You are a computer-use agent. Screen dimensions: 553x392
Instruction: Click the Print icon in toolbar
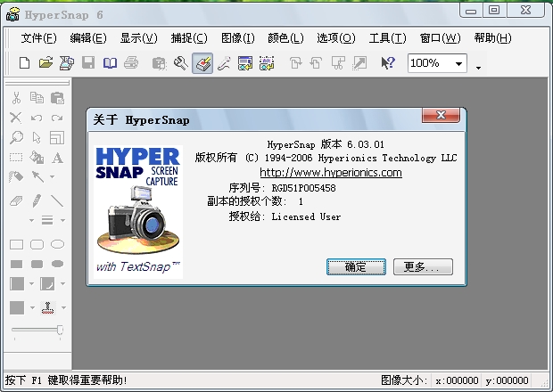click(x=131, y=63)
